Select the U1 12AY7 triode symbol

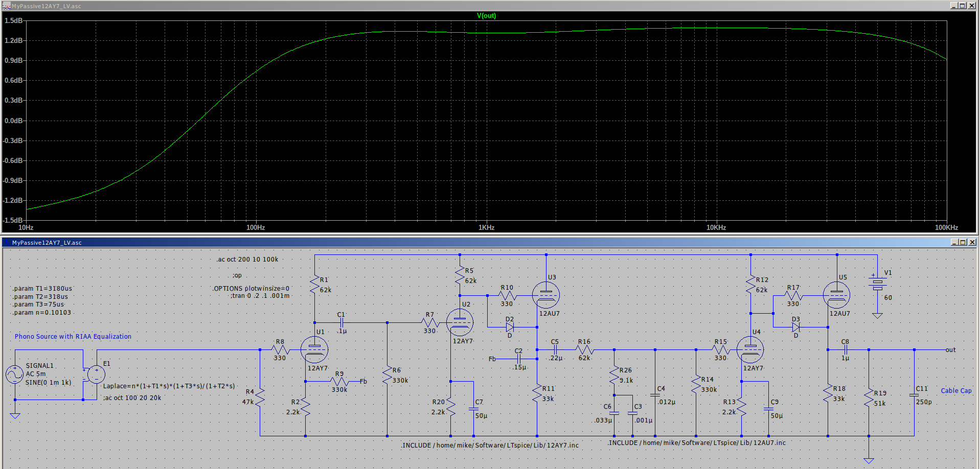tap(314, 350)
